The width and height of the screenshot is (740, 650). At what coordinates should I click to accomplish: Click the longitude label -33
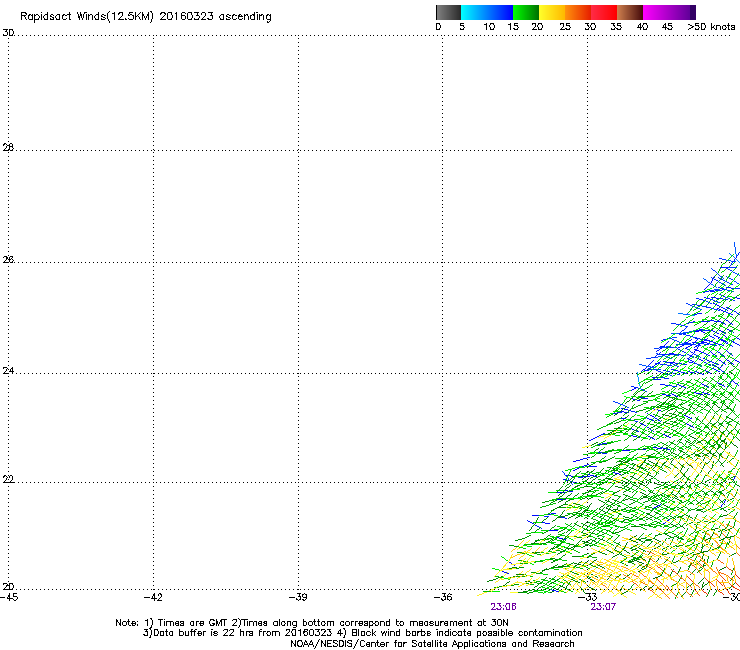[588, 597]
